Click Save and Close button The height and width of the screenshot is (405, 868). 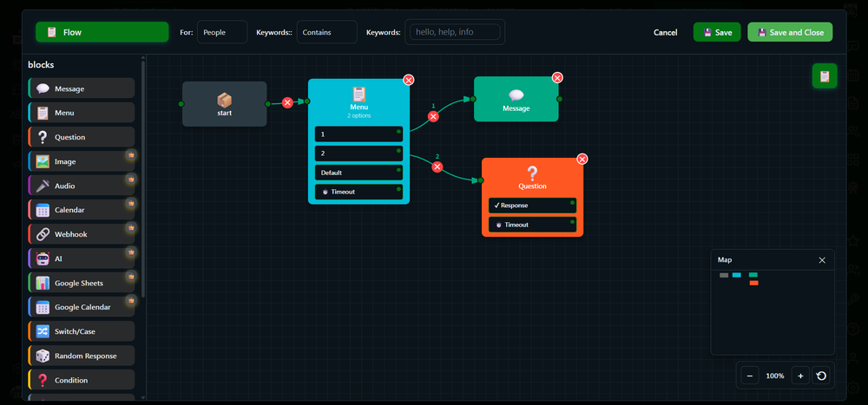pos(790,32)
